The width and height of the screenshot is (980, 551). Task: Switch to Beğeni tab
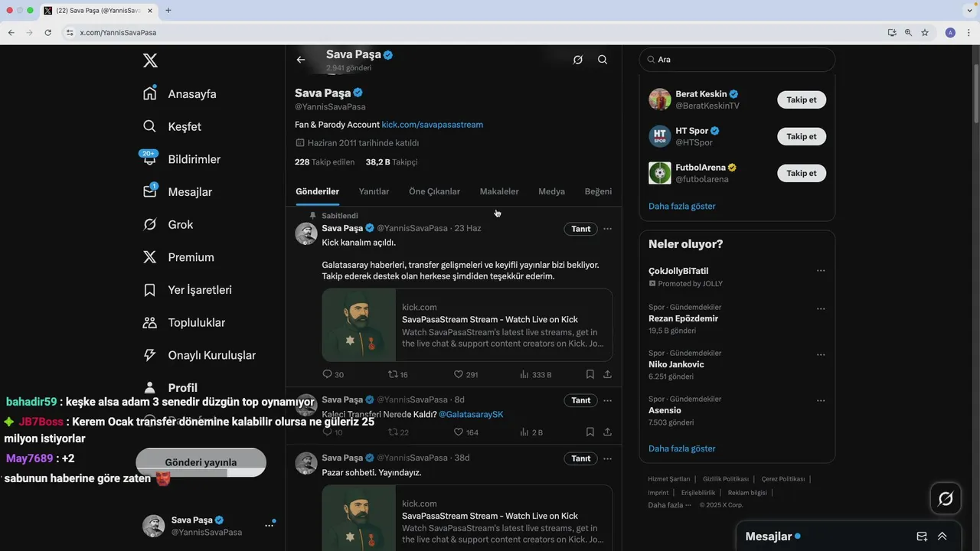click(598, 191)
